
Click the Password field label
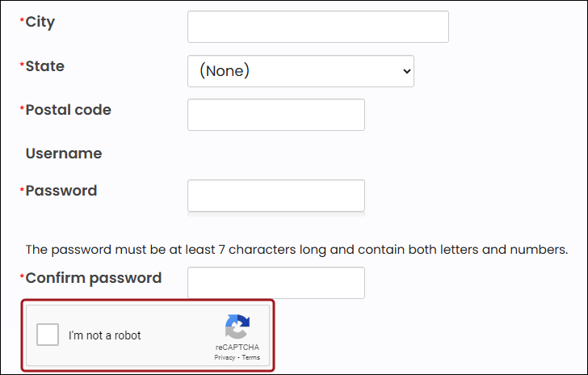coord(61,191)
